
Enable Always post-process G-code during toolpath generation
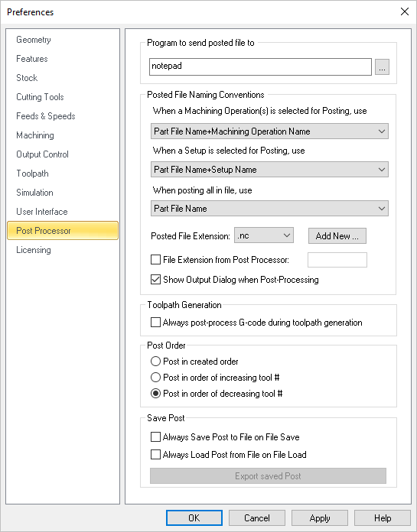tap(155, 323)
